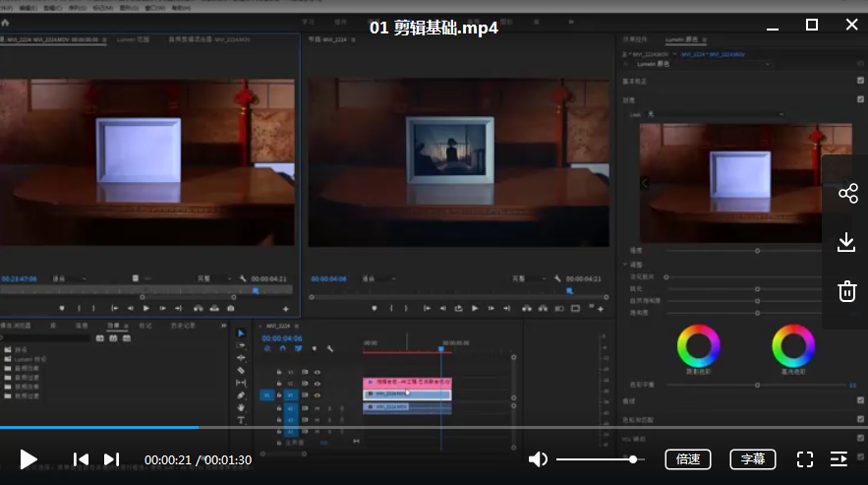This screenshot has width=868, height=485.
Task: Toggle the eye visibility for track V1
Action: 317,395
